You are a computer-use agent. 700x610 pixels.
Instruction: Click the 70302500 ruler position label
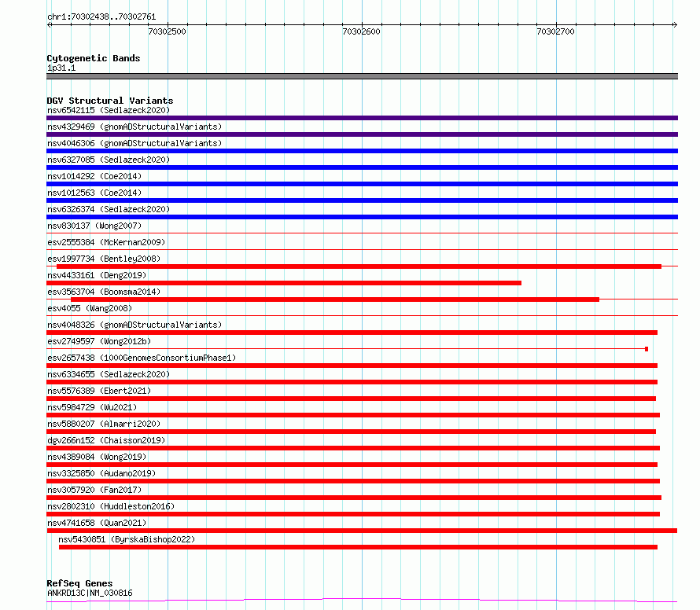[167, 31]
